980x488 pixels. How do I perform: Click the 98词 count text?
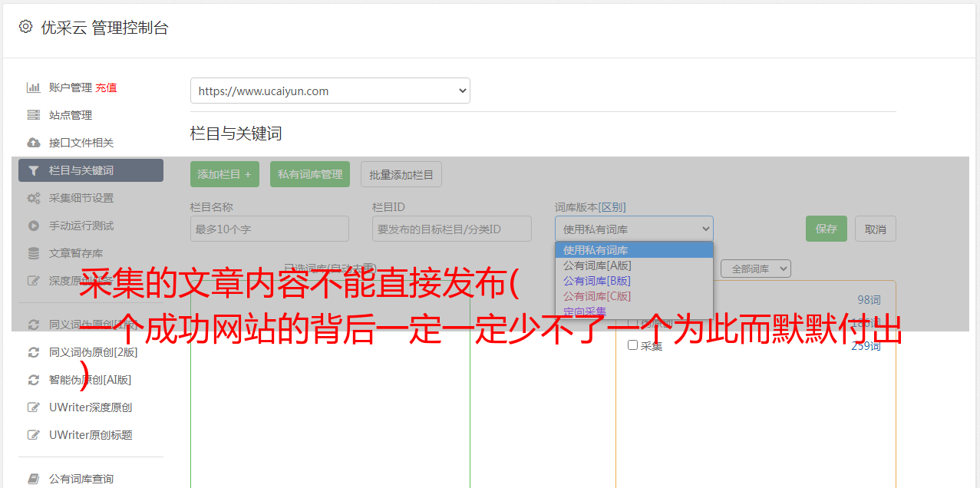869,300
